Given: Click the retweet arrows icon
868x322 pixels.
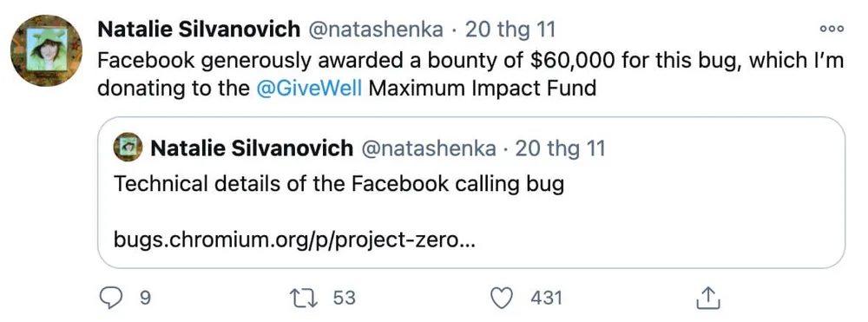Looking at the screenshot, I should pos(304,299).
